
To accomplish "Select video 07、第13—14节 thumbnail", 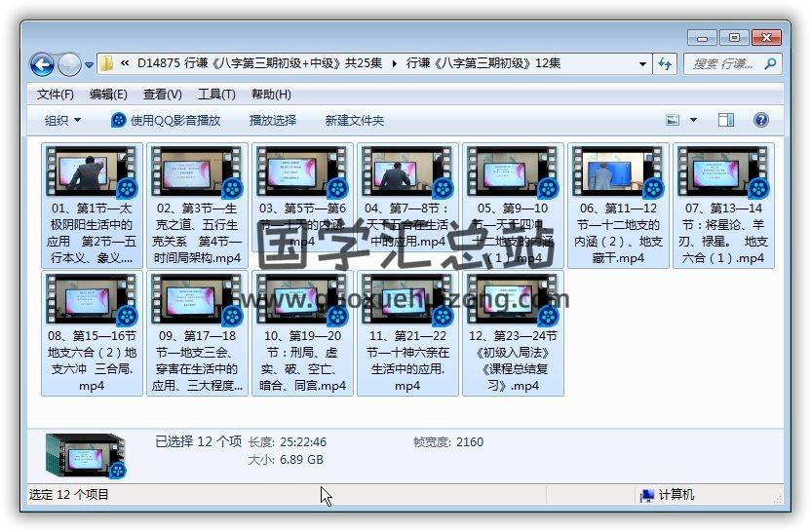I will pyautogui.click(x=723, y=171).
